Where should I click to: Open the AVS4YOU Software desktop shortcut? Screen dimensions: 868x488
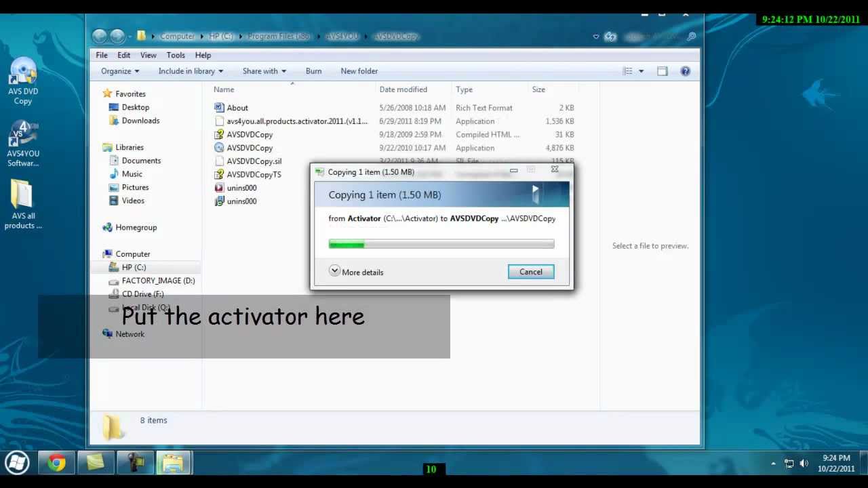click(x=23, y=144)
